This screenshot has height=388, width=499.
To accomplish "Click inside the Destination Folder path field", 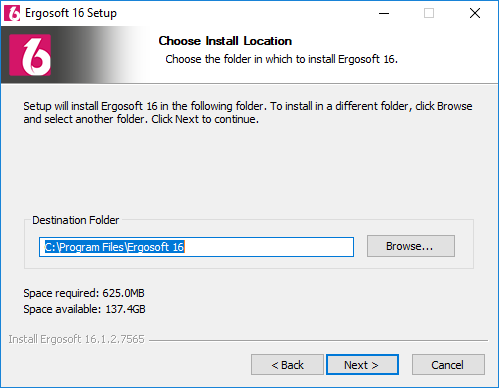I will coord(196,247).
